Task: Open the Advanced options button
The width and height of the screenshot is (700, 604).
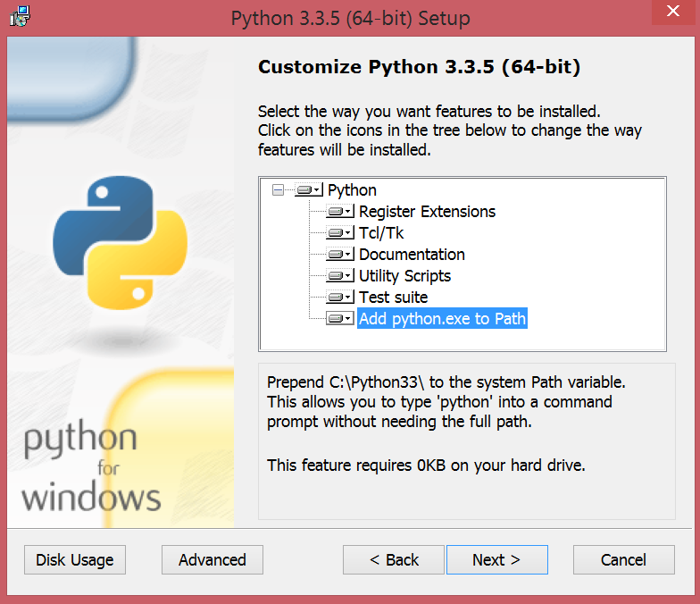Action: point(212,560)
